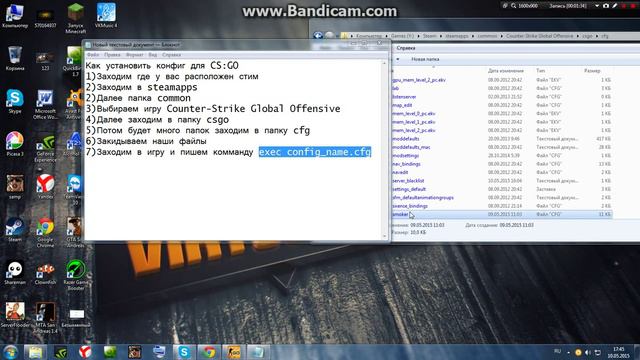
Task: Switch to CS:GO taskbar icon
Action: tap(233, 352)
